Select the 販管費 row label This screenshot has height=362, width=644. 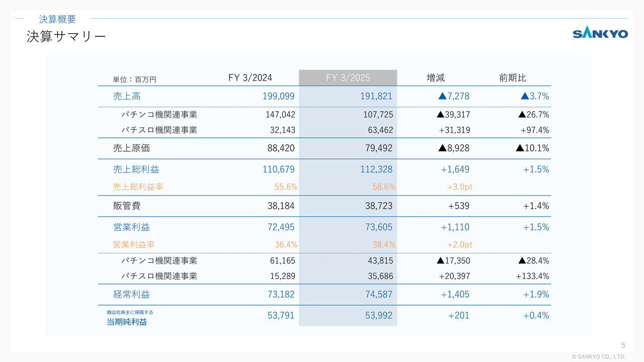(127, 206)
